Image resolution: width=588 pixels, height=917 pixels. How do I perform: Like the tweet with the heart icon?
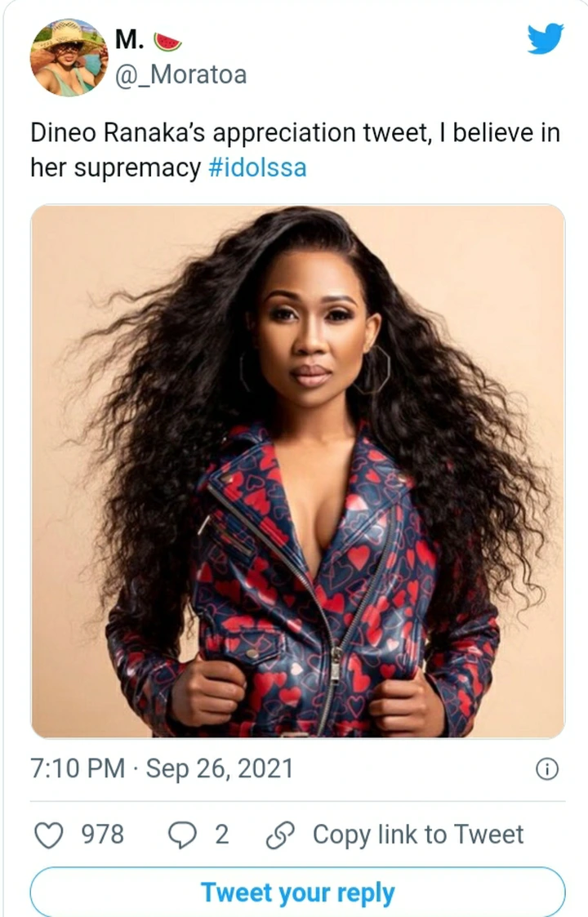(48, 835)
